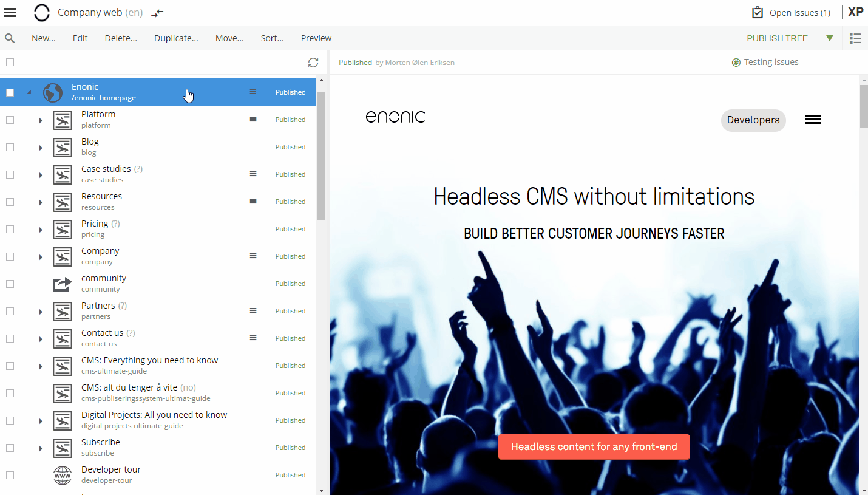Click New... in the toolbar
The width and height of the screenshot is (868, 495).
pos(44,38)
